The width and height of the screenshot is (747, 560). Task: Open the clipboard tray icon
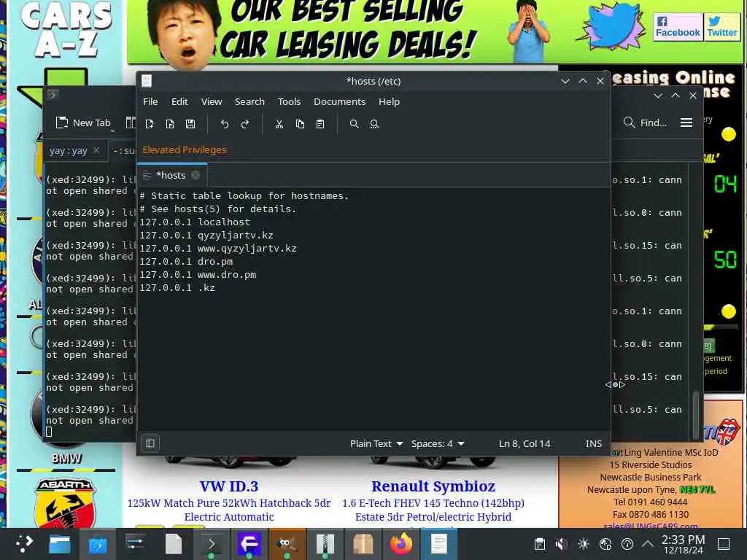click(x=540, y=544)
